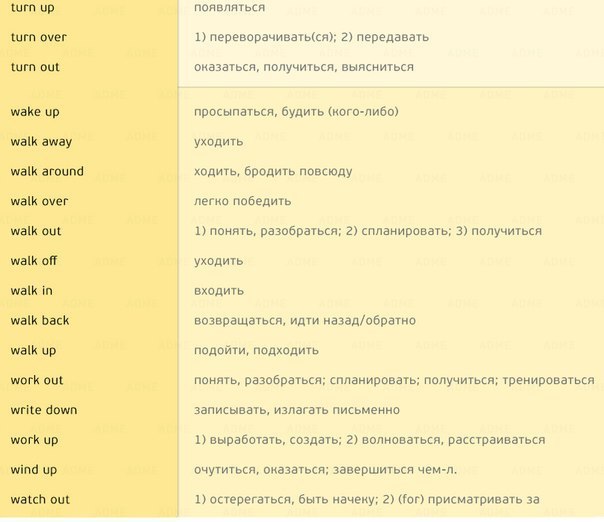Click the "walk in" entry
The height and width of the screenshot is (522, 604).
(32, 291)
